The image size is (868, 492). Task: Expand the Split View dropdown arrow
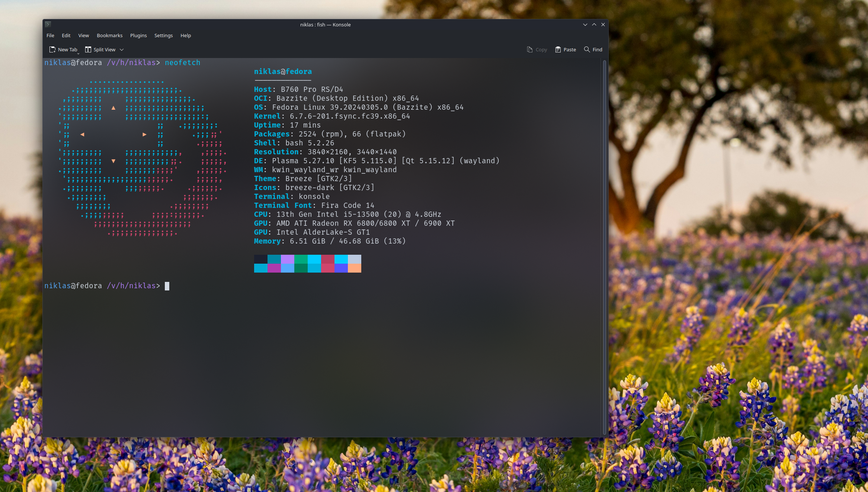[x=122, y=49]
